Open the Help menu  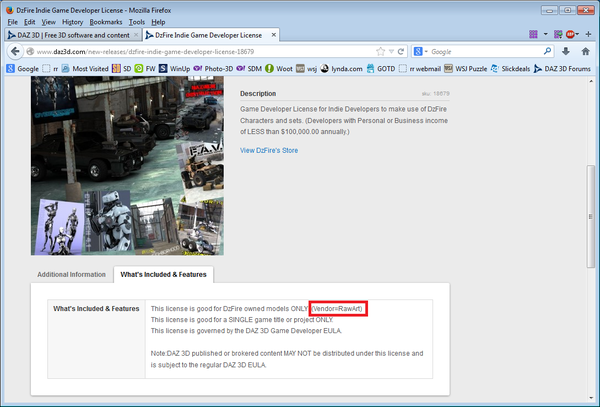coord(158,22)
